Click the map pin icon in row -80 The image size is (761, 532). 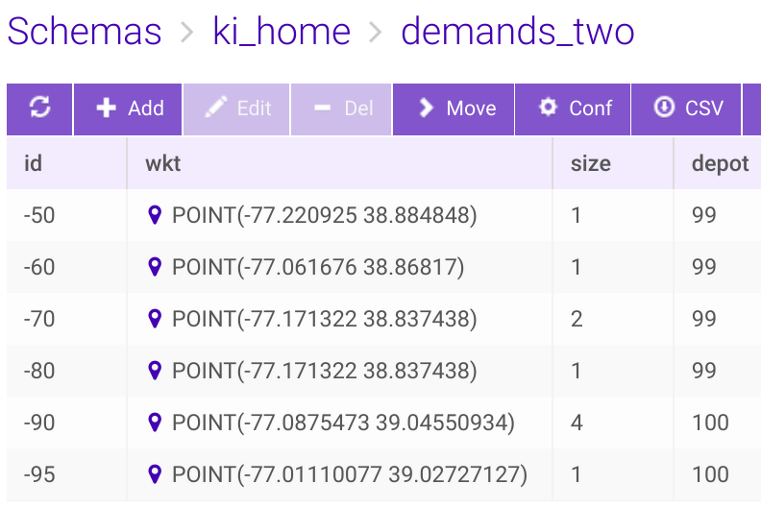tap(155, 371)
